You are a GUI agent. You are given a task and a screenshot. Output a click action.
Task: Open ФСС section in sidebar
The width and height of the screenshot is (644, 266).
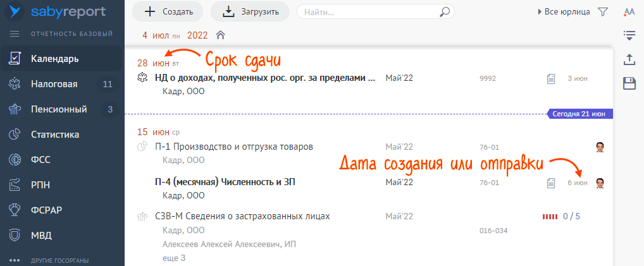(61, 160)
